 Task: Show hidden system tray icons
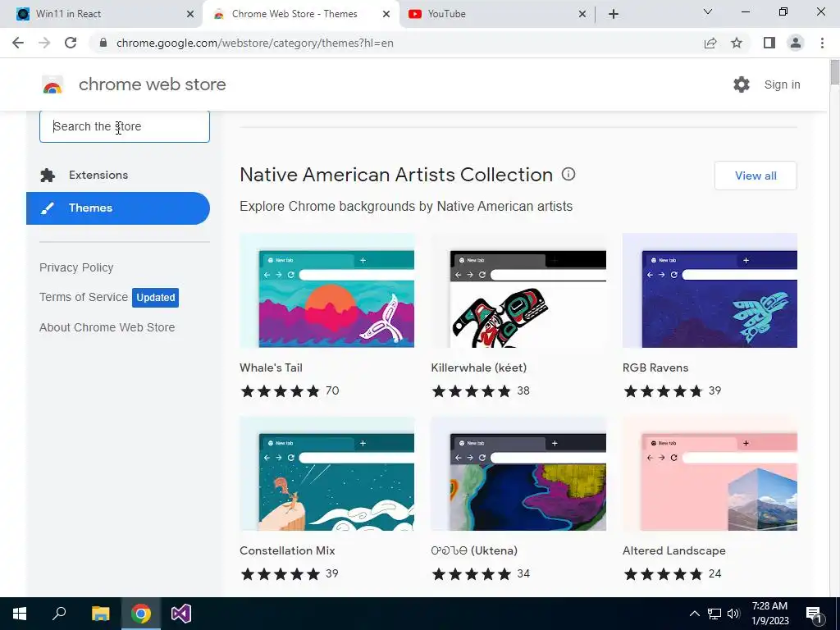pos(694,614)
